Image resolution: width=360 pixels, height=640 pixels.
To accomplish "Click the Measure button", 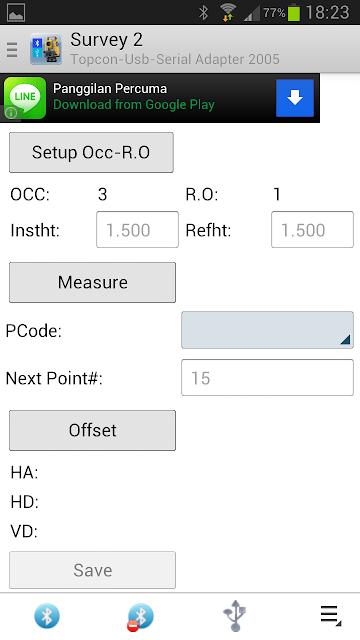I will pos(93,282).
